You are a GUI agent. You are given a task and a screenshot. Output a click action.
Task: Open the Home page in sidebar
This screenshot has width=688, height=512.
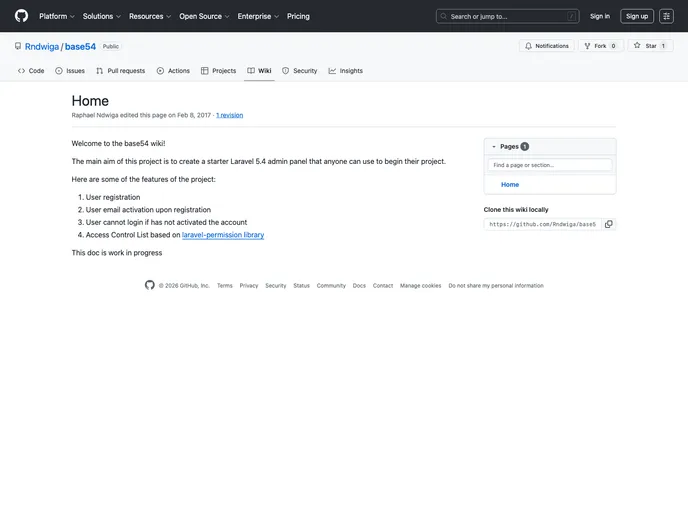pyautogui.click(x=510, y=185)
